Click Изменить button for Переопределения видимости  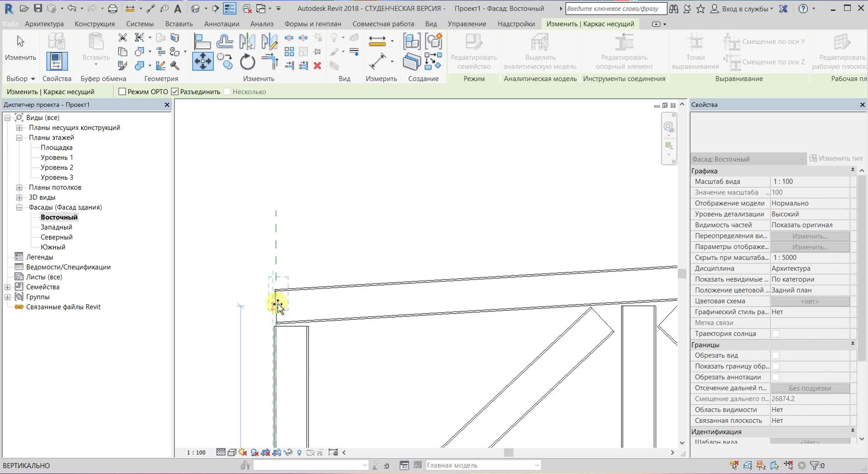point(810,236)
